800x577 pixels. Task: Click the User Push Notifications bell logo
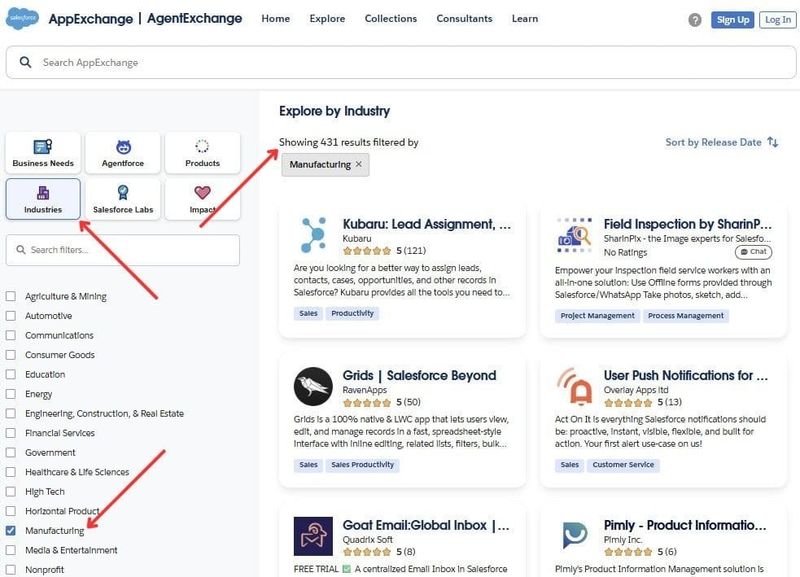tap(574, 386)
